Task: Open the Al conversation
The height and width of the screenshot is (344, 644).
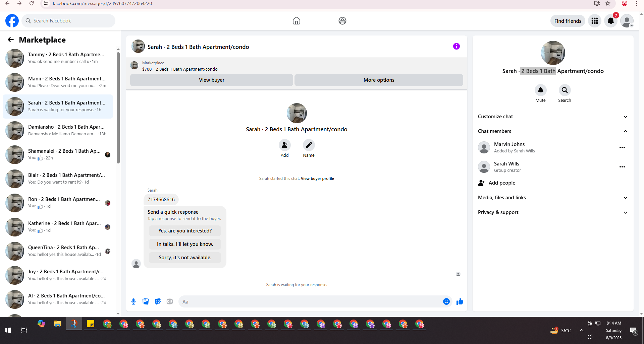Action: tap(58, 299)
